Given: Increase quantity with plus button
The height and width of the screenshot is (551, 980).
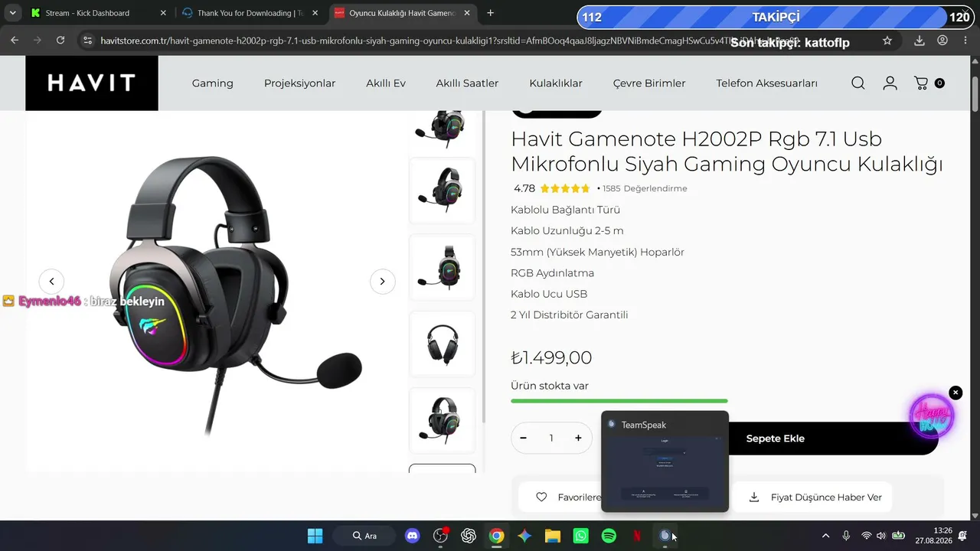Looking at the screenshot, I should pos(578,438).
